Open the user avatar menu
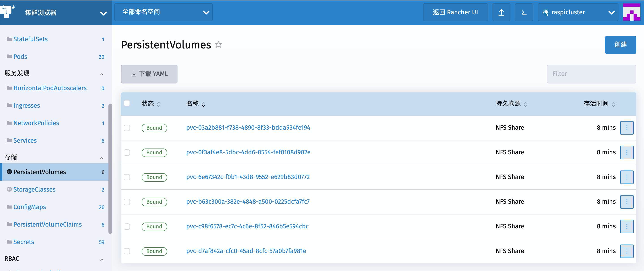Screen dimensions: 644x271 pos(631,12)
